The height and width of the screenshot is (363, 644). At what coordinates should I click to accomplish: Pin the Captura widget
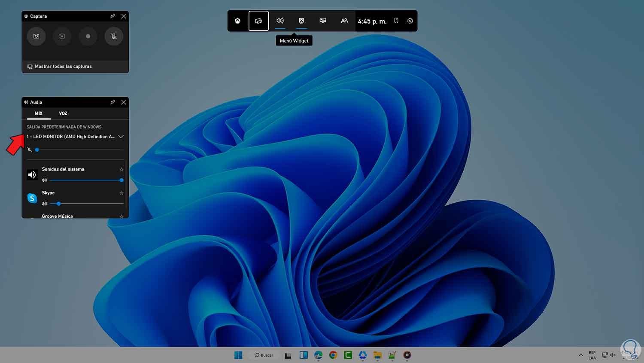(x=112, y=16)
